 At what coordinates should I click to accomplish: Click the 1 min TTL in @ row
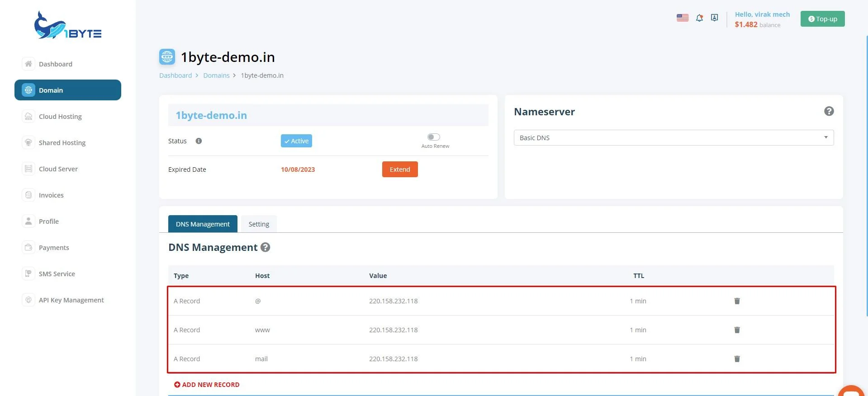pyautogui.click(x=638, y=301)
